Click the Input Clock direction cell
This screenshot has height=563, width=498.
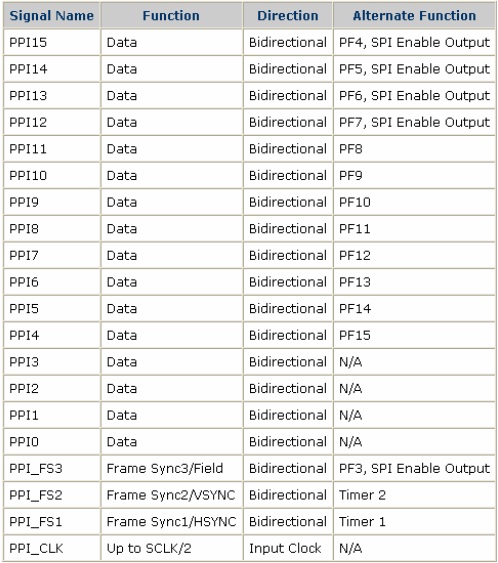tap(288, 548)
